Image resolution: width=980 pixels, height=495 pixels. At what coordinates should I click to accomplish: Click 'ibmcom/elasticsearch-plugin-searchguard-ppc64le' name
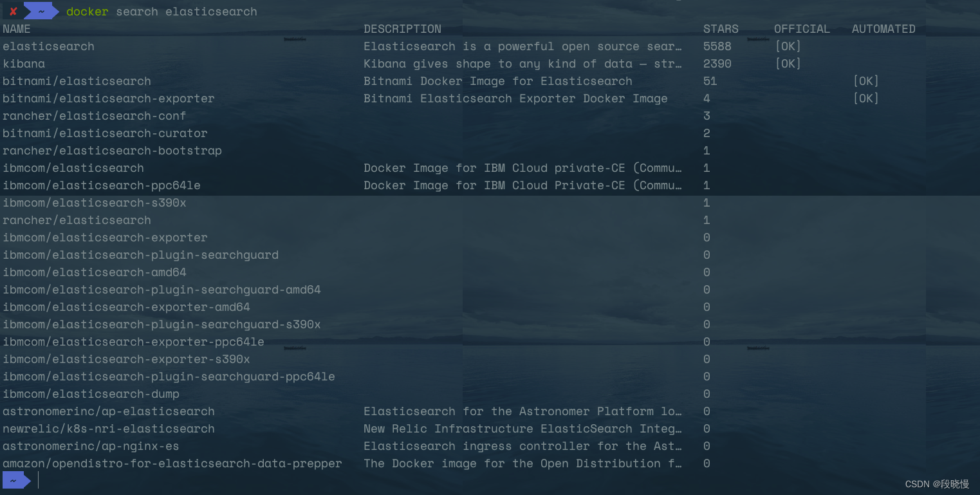coord(169,377)
